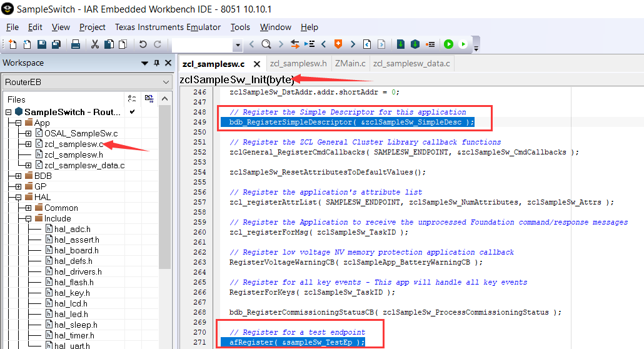The image size is (644, 349).
Task: Click the Open file toolbar icon
Action: [27, 44]
